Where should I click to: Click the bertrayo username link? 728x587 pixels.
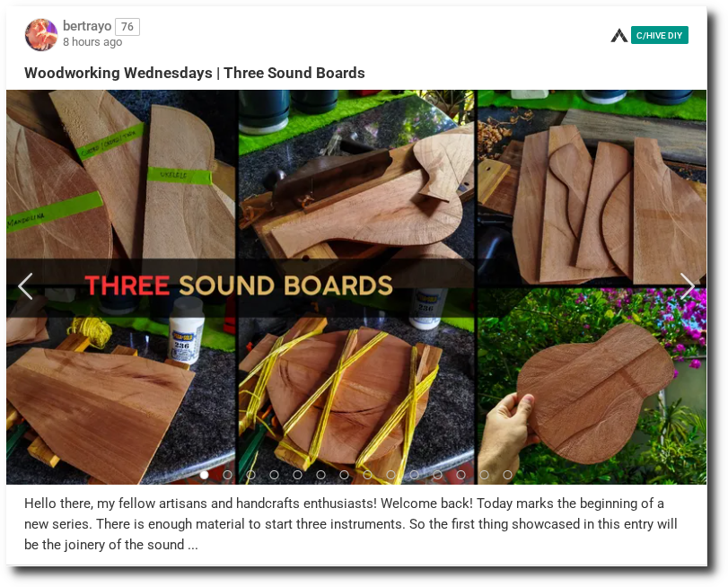pyautogui.click(x=87, y=26)
